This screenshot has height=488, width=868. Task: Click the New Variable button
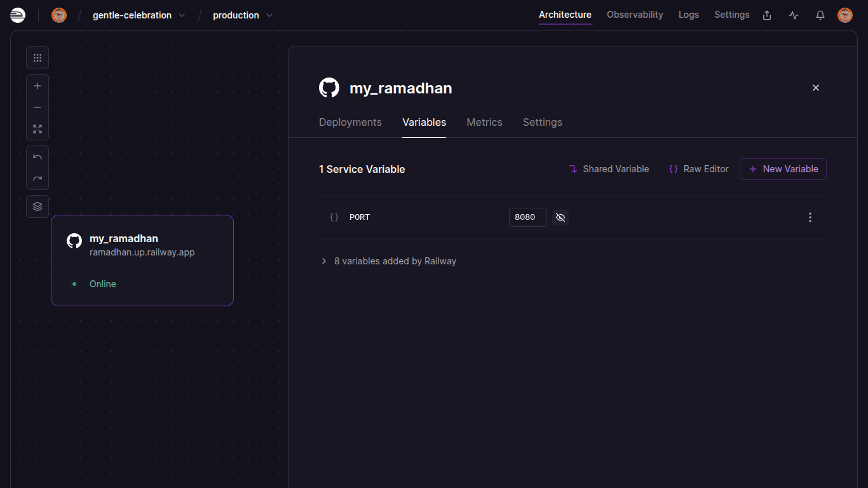[x=783, y=169]
